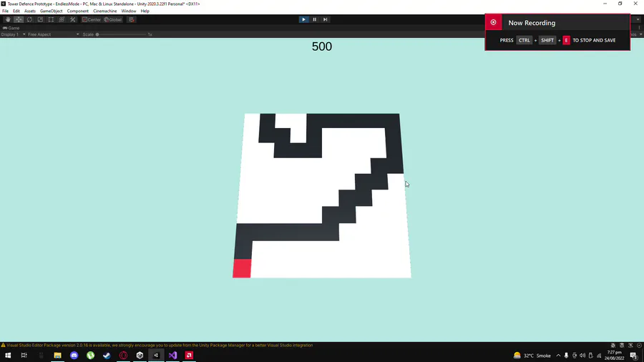Open the Windows Start menu
644x362 pixels.
(x=8, y=356)
